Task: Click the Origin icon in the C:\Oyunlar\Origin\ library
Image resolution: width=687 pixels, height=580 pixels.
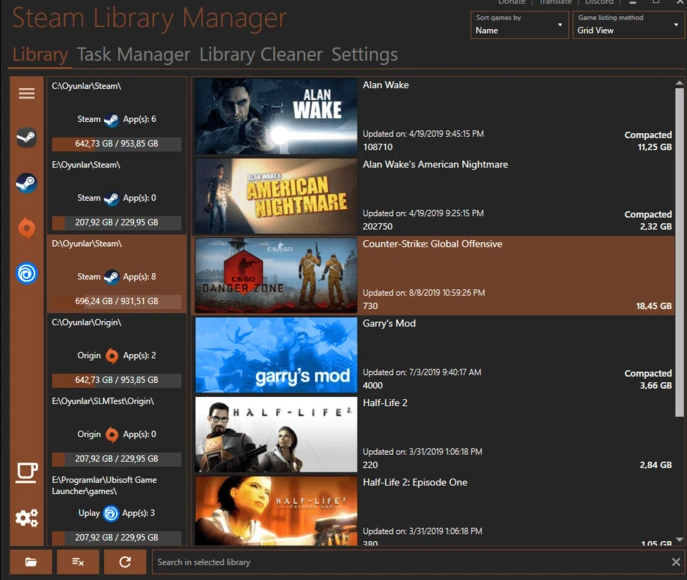Action: tap(112, 355)
